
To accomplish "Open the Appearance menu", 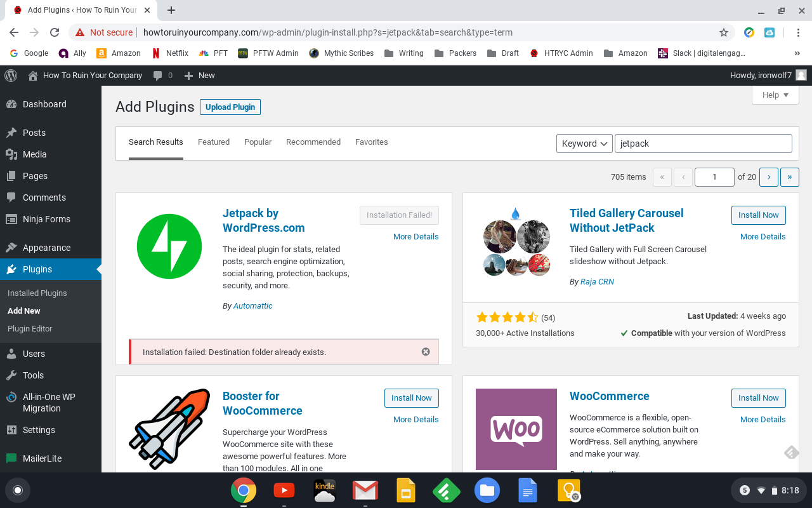I will click(x=51, y=248).
